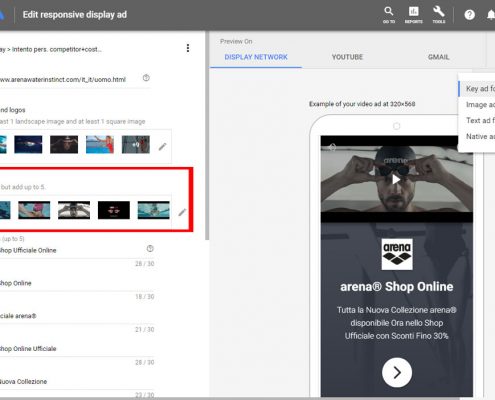Click the Shop Online headline field

77,283
